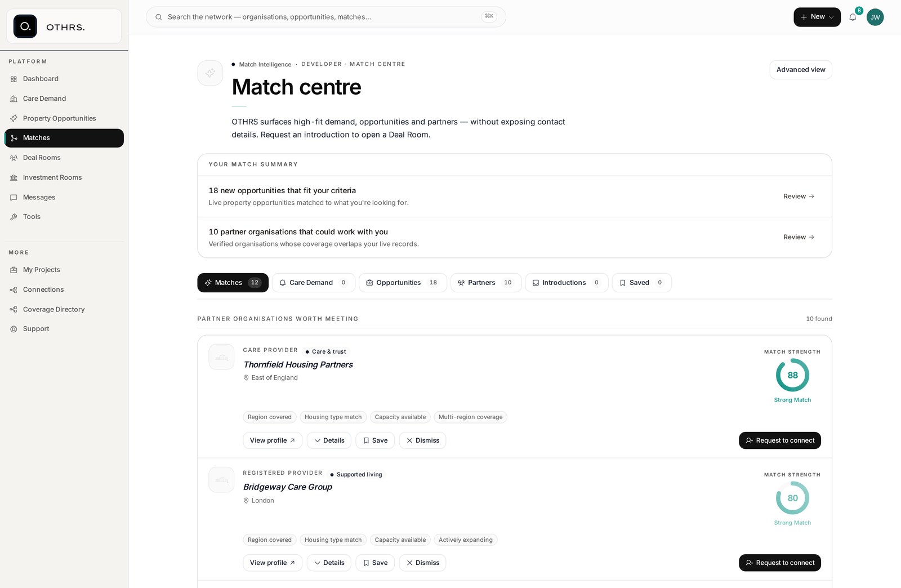Expand Details for Thornfield Housing Partners

[329, 440]
